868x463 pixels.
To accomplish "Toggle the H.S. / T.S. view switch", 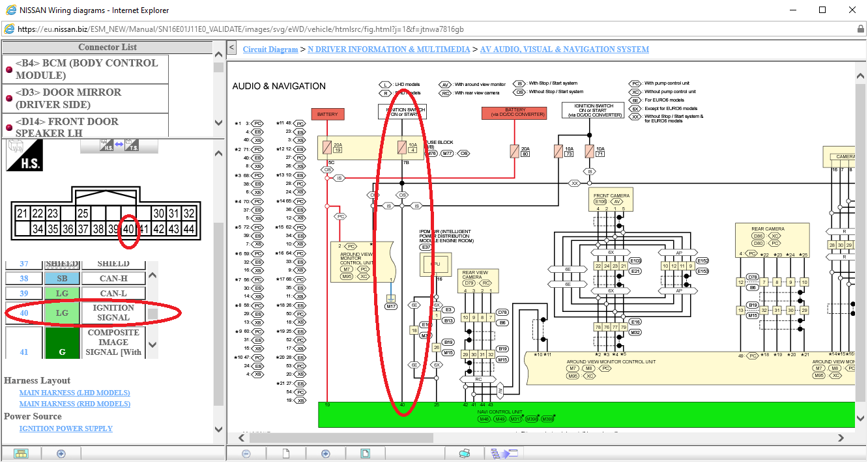I will click(x=119, y=145).
